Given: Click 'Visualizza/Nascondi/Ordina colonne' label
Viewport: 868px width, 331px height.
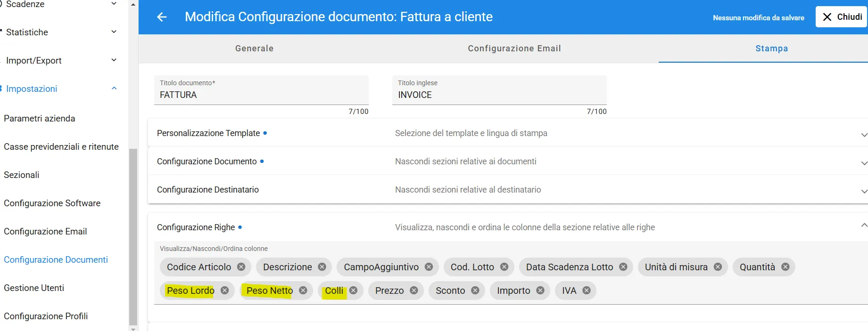Looking at the screenshot, I should [214, 249].
